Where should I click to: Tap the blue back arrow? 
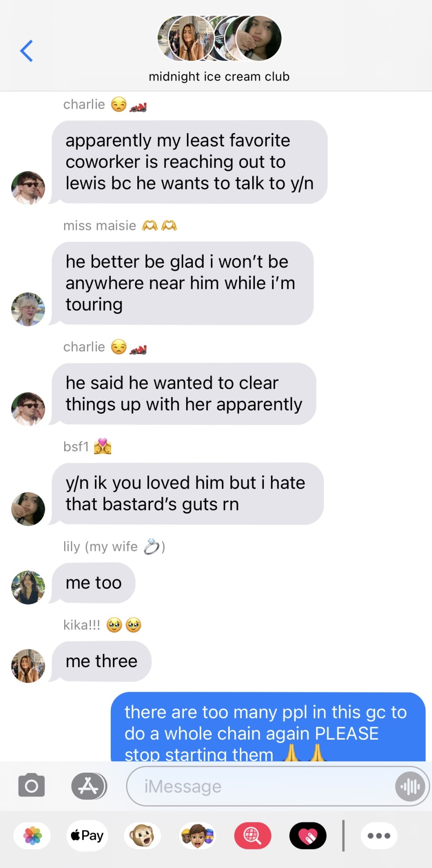26,51
